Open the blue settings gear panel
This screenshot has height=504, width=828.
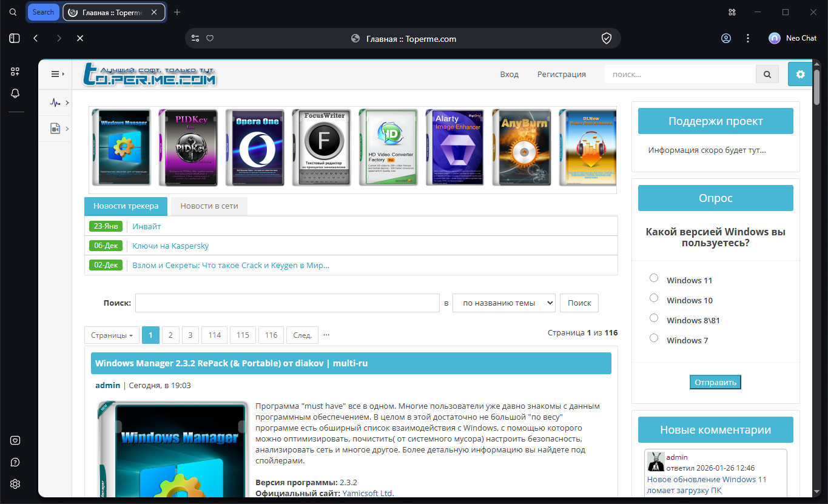(x=800, y=75)
